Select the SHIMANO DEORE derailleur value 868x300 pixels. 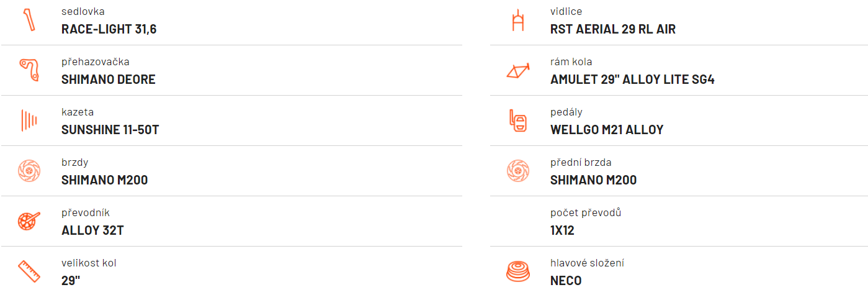[x=109, y=80]
